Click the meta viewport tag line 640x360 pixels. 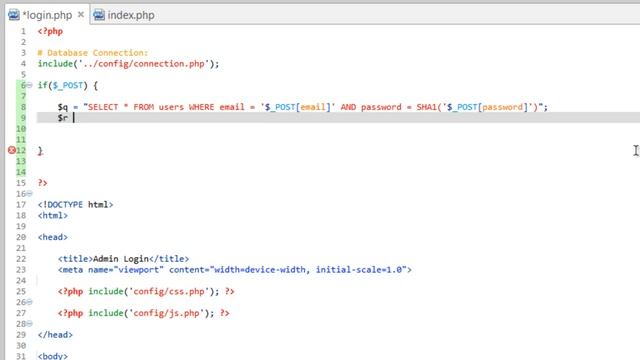pos(235,270)
